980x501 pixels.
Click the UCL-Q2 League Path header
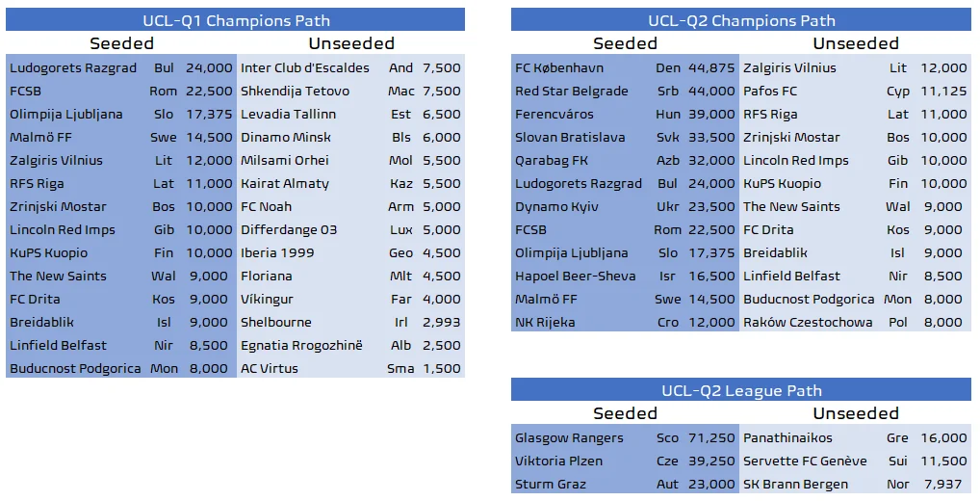(x=740, y=390)
